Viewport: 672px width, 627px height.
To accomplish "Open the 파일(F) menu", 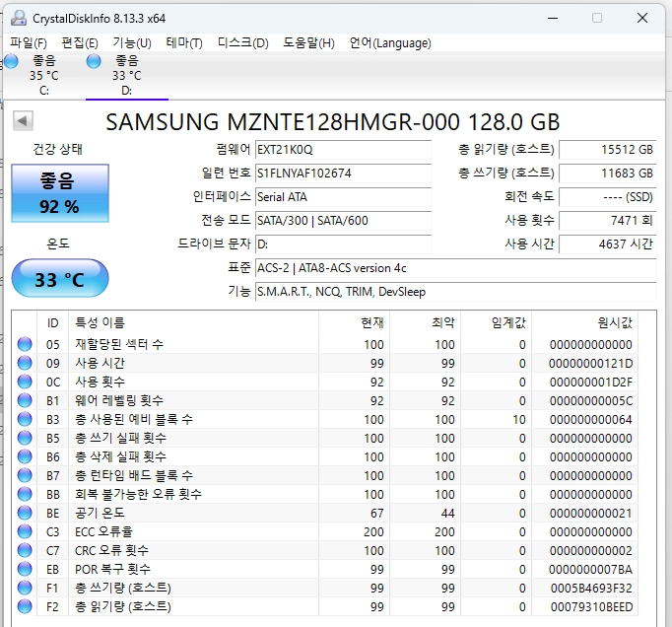I will [29, 43].
